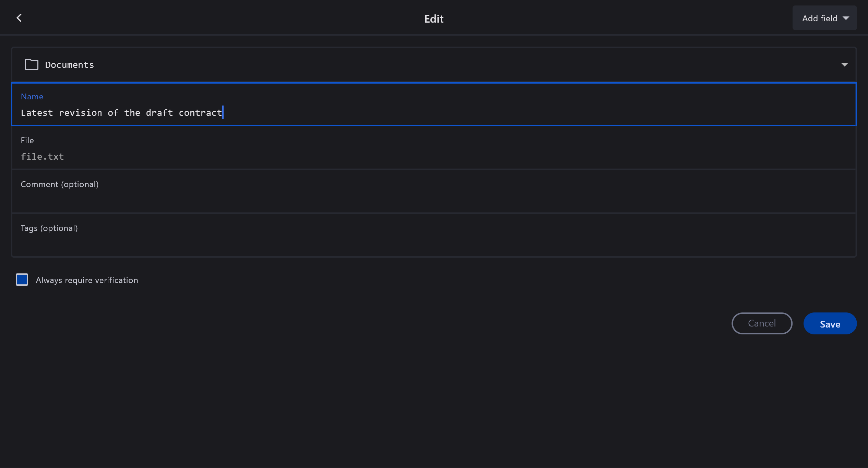Click the Documents folder name text

(x=69, y=65)
